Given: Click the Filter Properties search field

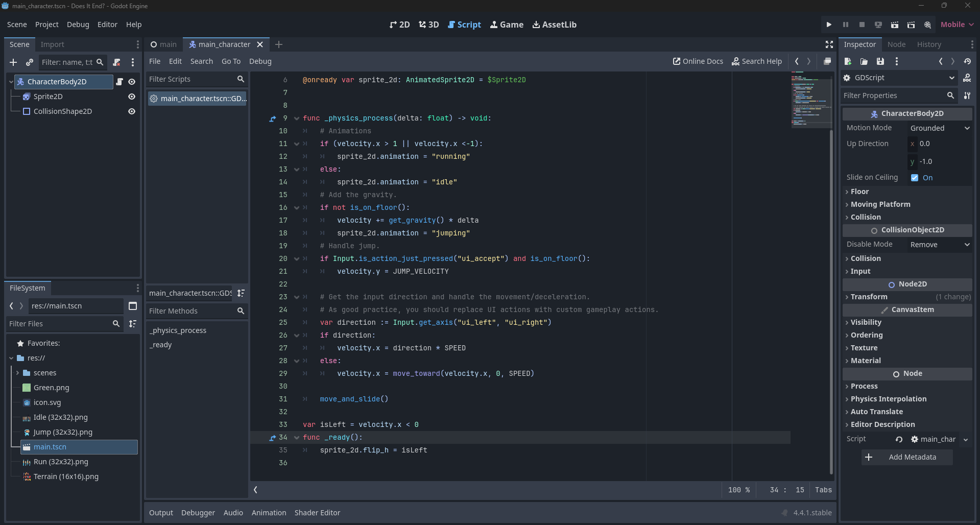Looking at the screenshot, I should [893, 96].
